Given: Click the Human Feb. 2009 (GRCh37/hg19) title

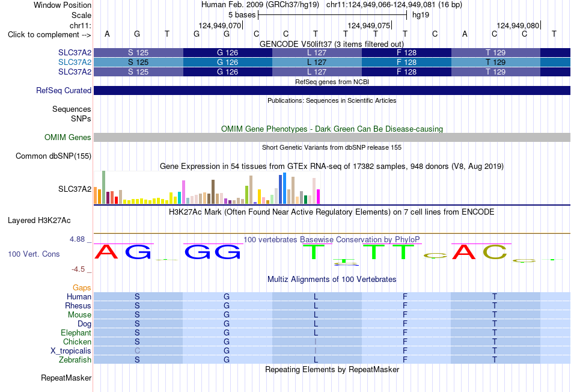Looking at the screenshot, I should 260,5.
